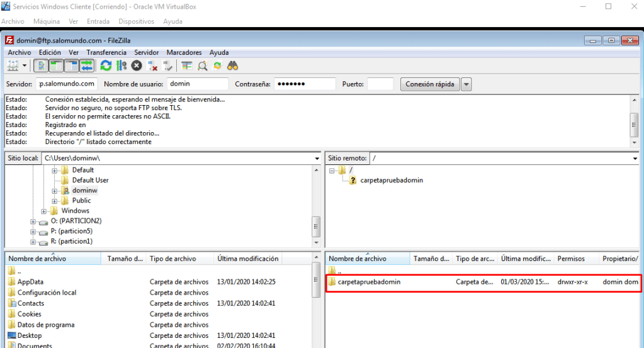
Task: Toggle the local directory tree view
Action: point(55,65)
